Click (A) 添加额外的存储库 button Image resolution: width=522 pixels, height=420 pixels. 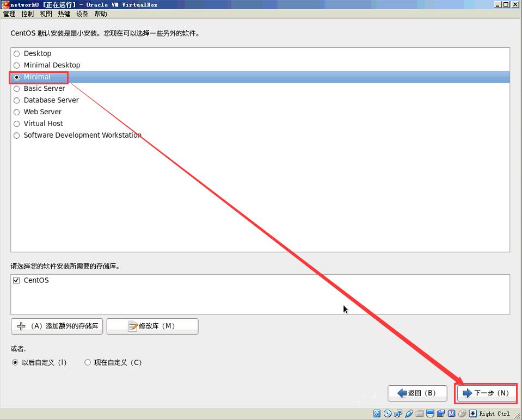click(57, 326)
